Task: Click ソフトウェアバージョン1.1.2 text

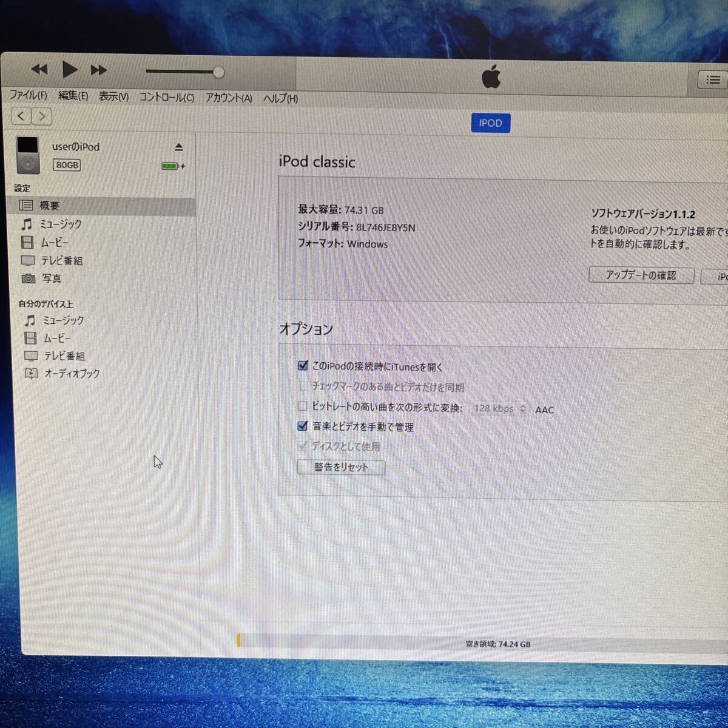Action: click(x=643, y=214)
